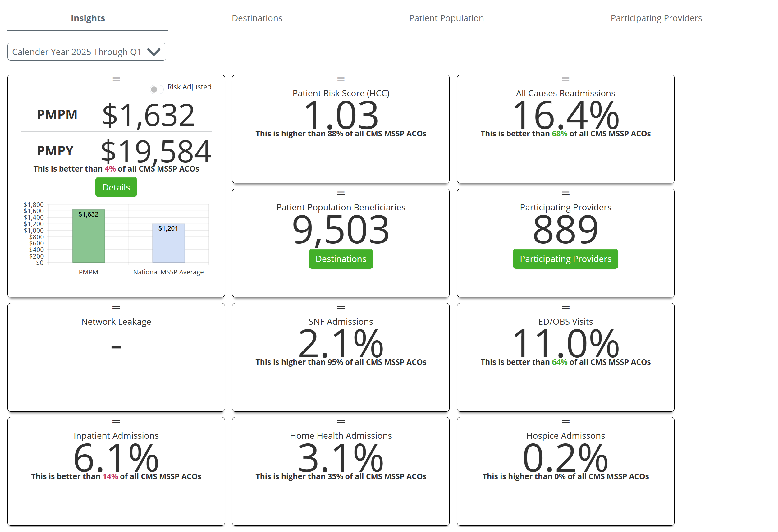This screenshot has width=778, height=532.
Task: Click drag handle on Hospice Admissions card
Action: coord(565,421)
